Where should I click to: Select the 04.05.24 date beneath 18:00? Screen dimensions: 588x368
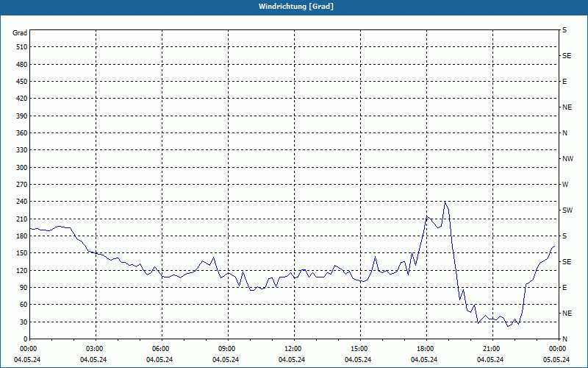(424, 360)
